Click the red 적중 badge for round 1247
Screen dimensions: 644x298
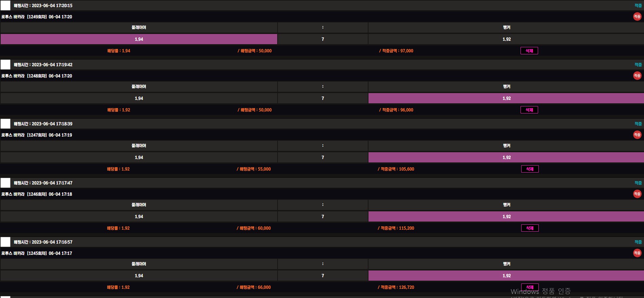tap(637, 135)
